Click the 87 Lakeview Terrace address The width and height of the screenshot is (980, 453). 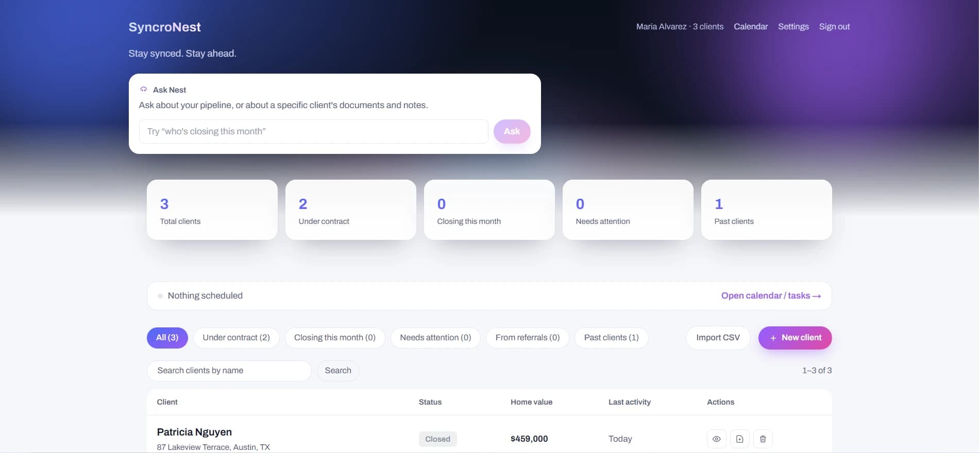pos(213,447)
